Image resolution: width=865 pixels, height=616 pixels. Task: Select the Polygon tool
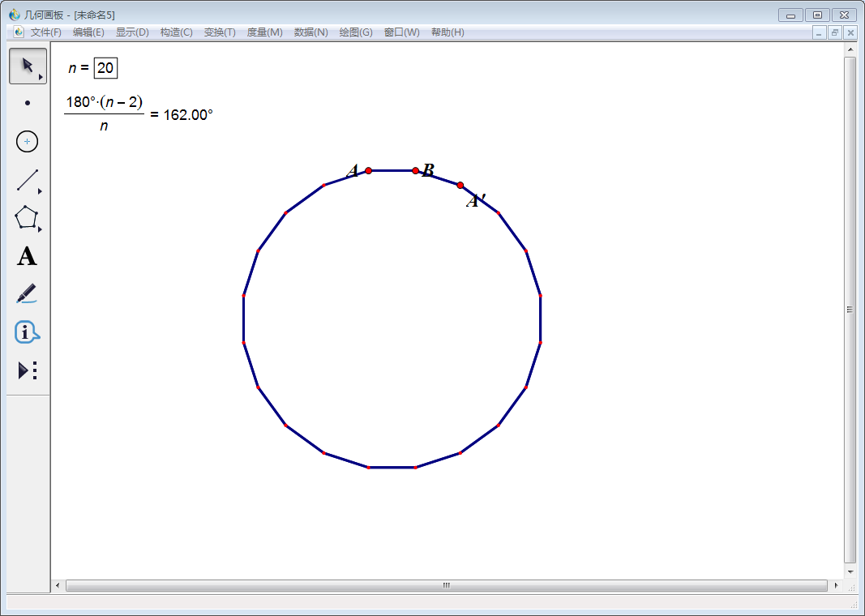(27, 218)
